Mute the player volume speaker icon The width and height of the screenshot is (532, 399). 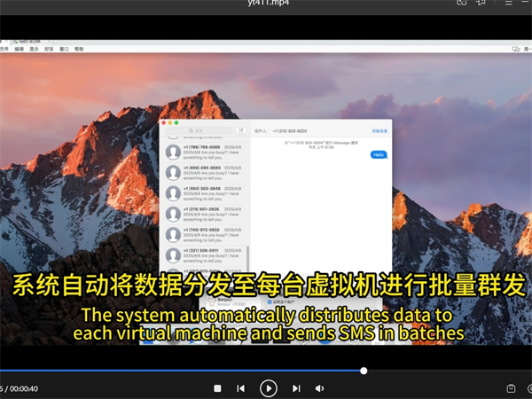click(x=320, y=387)
